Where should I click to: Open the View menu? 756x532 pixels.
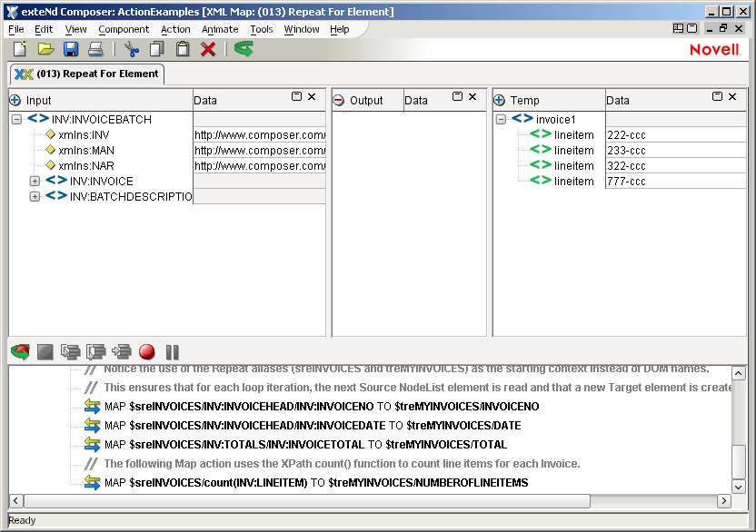75,29
